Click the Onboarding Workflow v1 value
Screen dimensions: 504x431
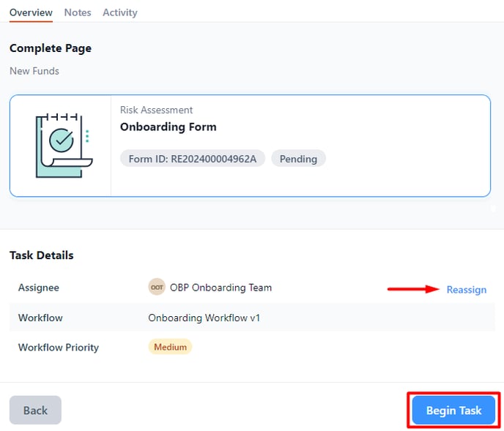(x=204, y=318)
